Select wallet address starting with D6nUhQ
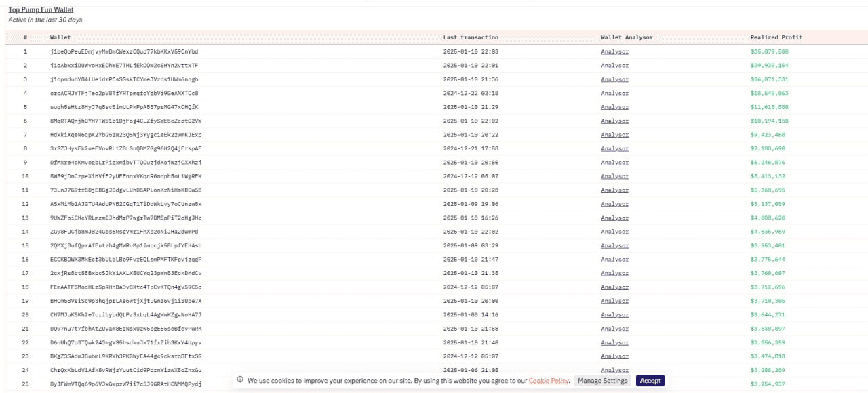 pyautogui.click(x=125, y=343)
